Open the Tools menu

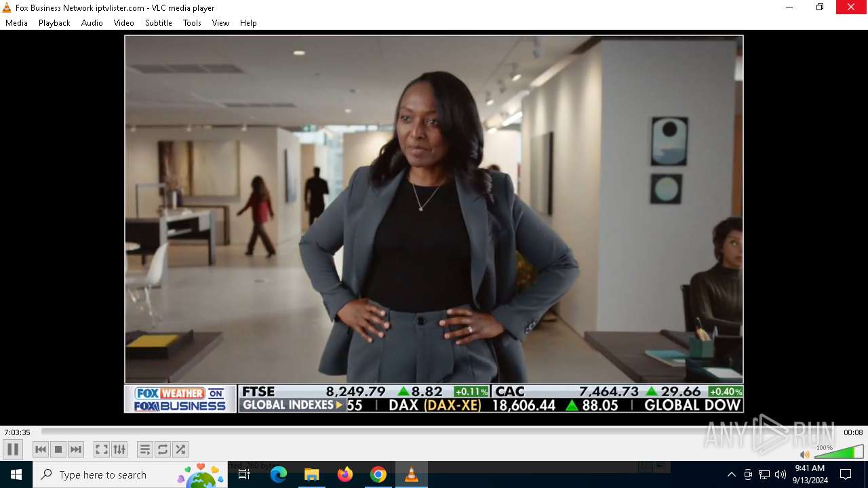pyautogui.click(x=193, y=23)
